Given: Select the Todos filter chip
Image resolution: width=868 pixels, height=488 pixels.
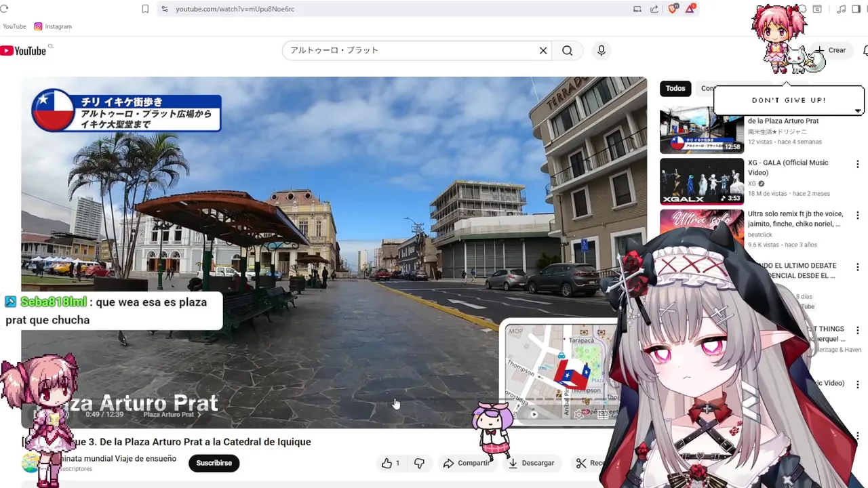Looking at the screenshot, I should 675,88.
